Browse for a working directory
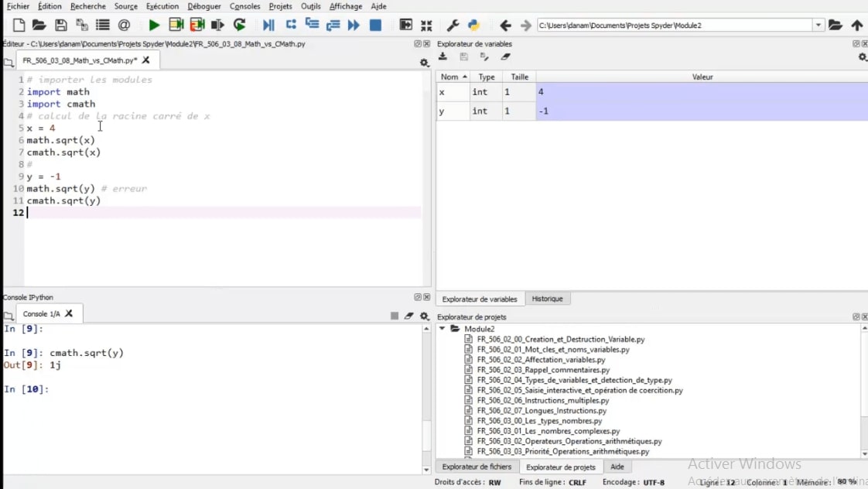 point(836,25)
